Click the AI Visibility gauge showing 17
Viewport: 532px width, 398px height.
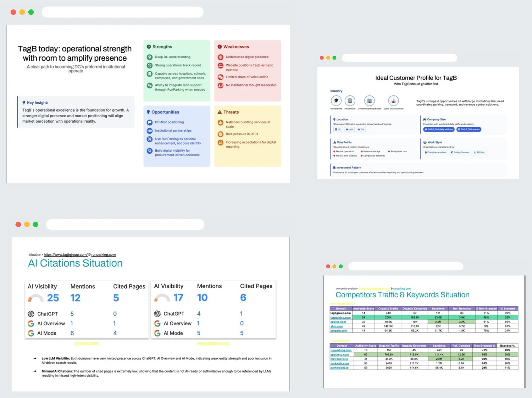pos(162,298)
